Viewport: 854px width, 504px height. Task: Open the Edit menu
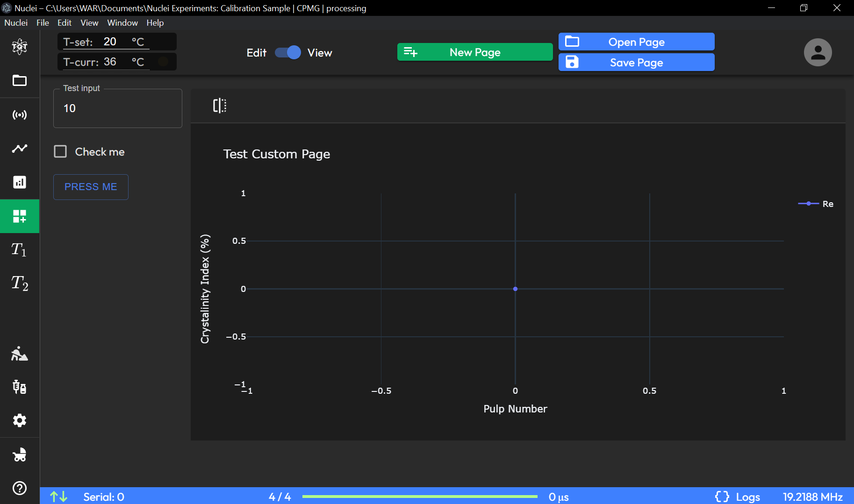click(x=65, y=22)
